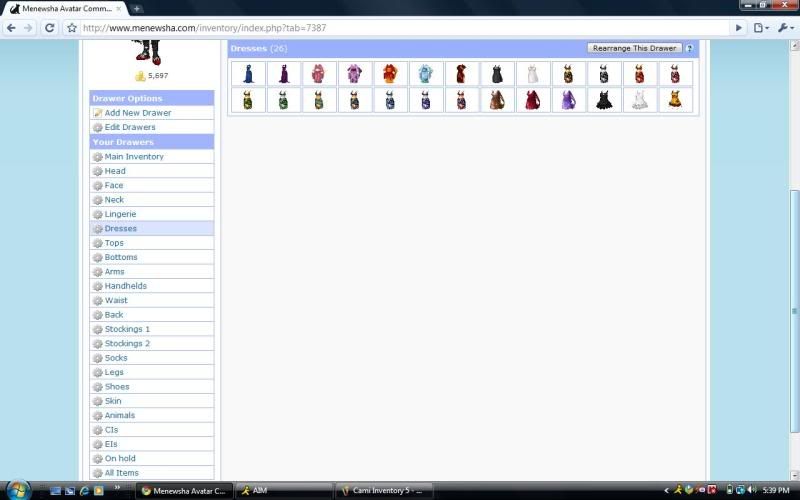Viewport: 800px width, 500px height.
Task: Switch to Cami Inventory 5 taskbar window
Action: click(384, 491)
